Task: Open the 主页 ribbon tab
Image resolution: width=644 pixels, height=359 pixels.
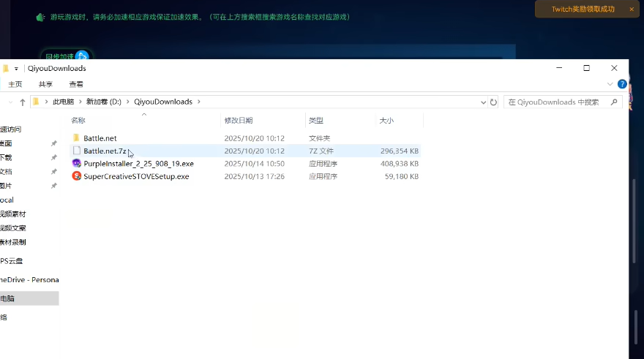Action: [15, 84]
